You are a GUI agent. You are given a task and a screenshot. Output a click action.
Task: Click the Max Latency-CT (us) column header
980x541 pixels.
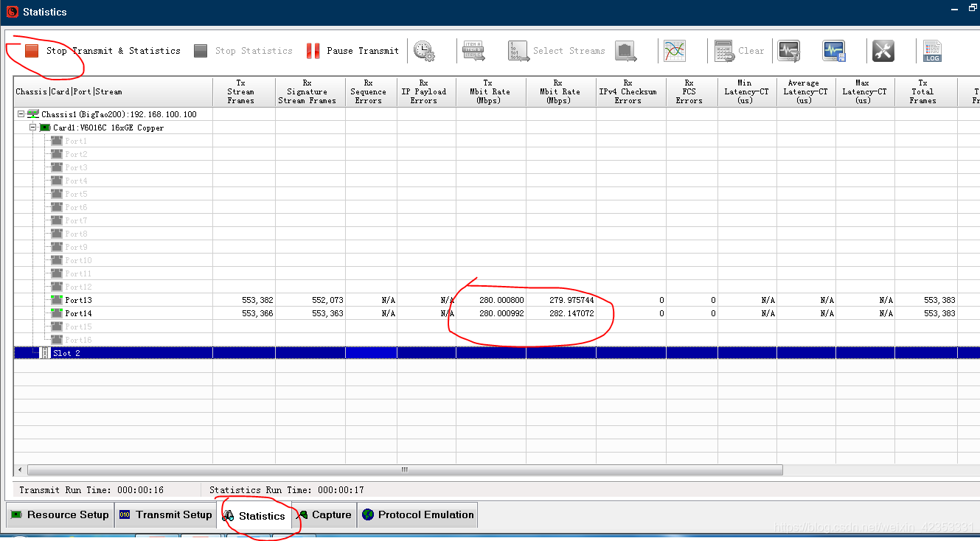tap(866, 92)
